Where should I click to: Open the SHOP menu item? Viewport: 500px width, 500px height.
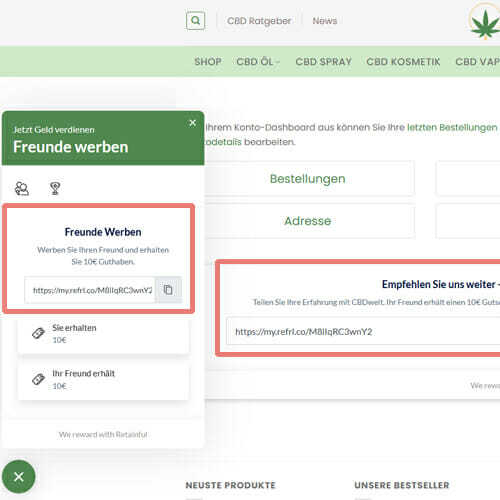pyautogui.click(x=208, y=62)
